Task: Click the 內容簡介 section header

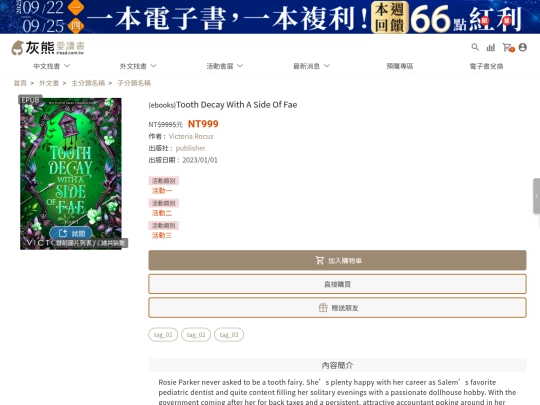Action: click(x=337, y=365)
